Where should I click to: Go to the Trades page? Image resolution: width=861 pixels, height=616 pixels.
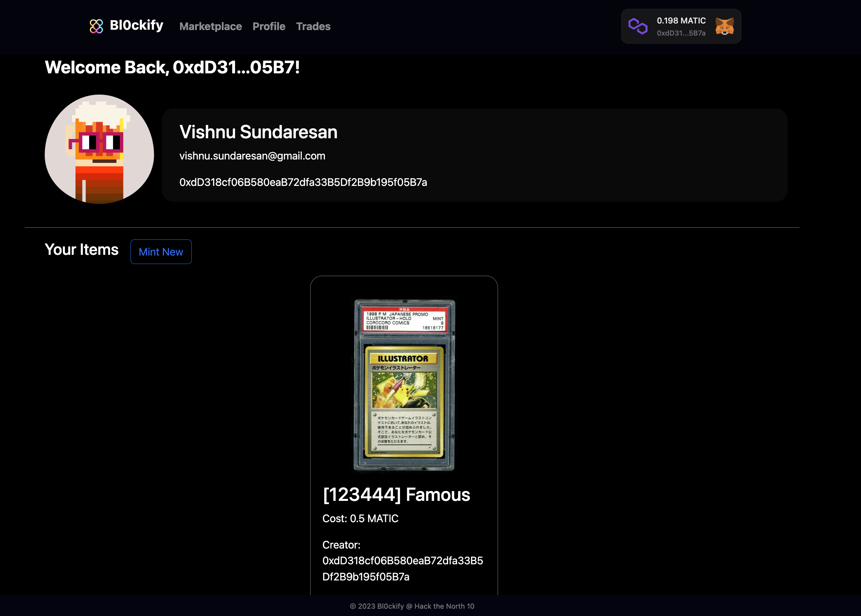[x=313, y=26]
